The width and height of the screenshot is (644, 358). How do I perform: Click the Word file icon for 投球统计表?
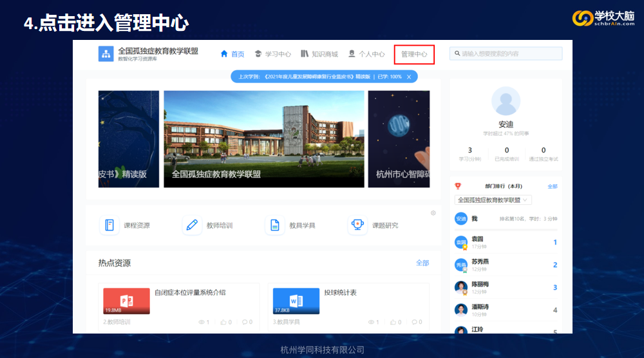pos(296,301)
